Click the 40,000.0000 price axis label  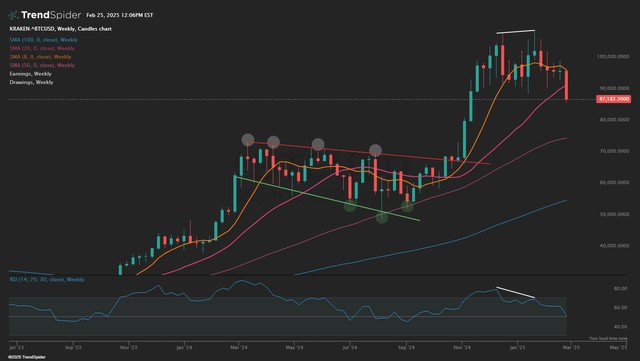614,245
